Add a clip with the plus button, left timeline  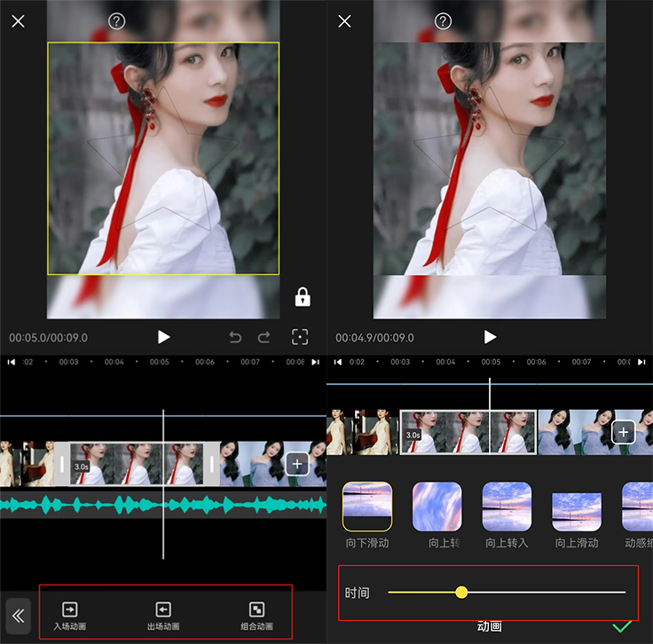(297, 464)
